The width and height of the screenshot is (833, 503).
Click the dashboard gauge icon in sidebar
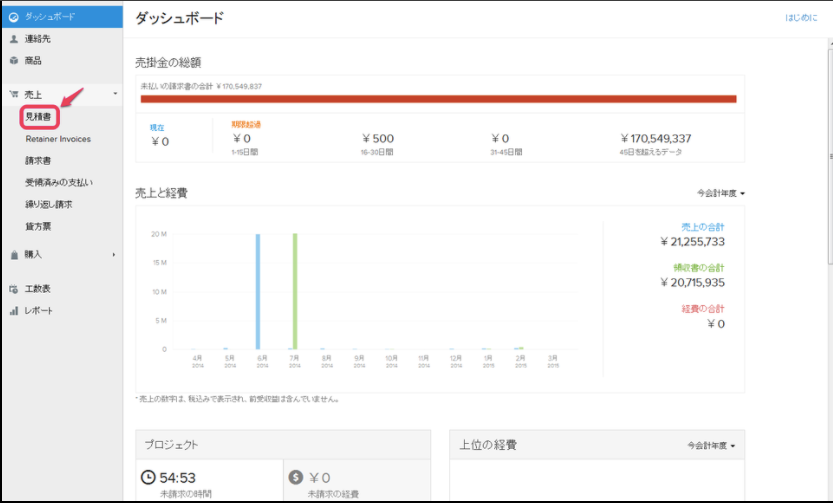(14, 17)
